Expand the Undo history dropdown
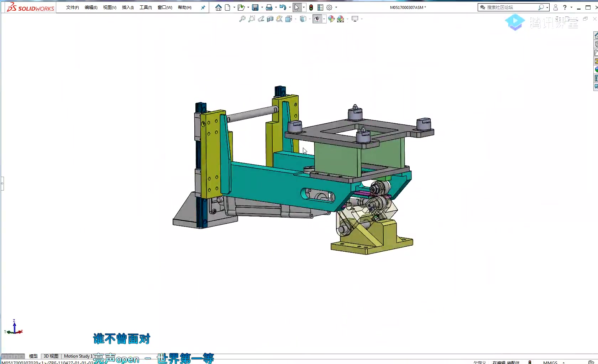 pyautogui.click(x=290, y=7)
